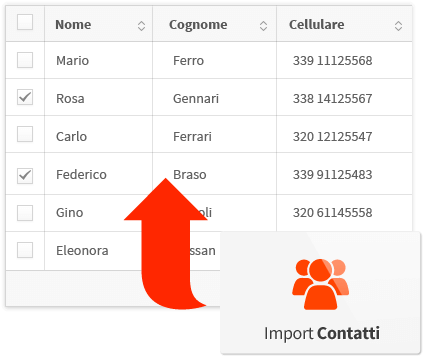Tick the Eleonora row checkbox
Screen dimensions: 433x360
pos(25,250)
